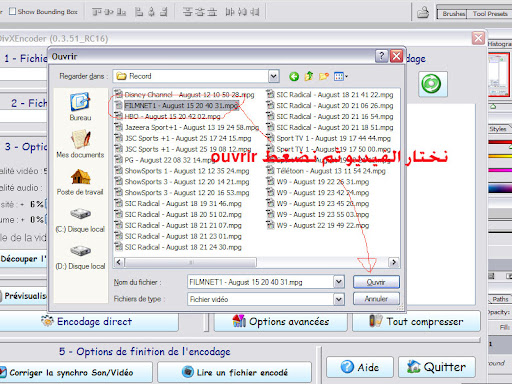Open the Bureau shortcut in sidebar
Viewport: 512px width, 384px height.
point(80,107)
